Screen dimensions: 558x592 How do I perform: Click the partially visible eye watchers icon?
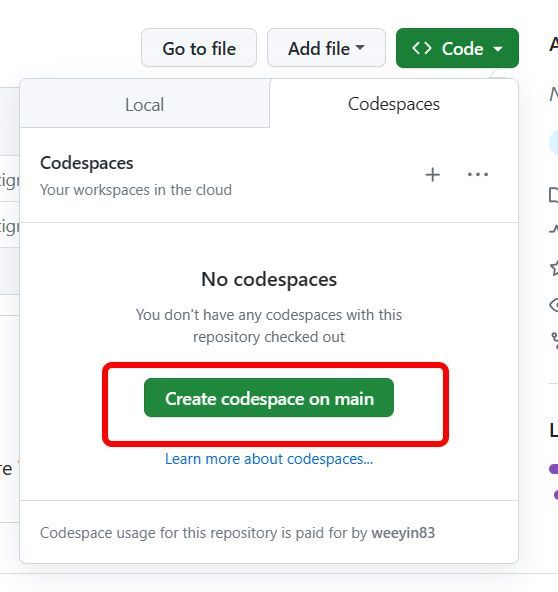554,305
